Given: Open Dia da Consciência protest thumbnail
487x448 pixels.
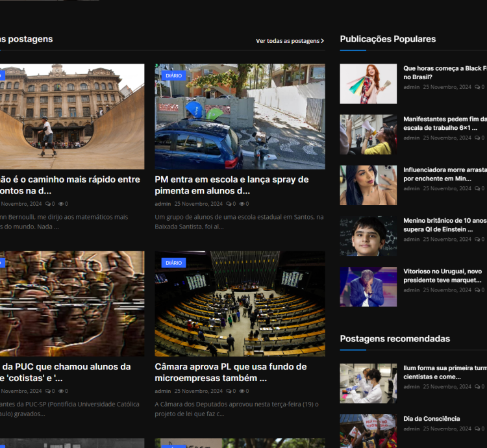Looking at the screenshot, I should 368,431.
